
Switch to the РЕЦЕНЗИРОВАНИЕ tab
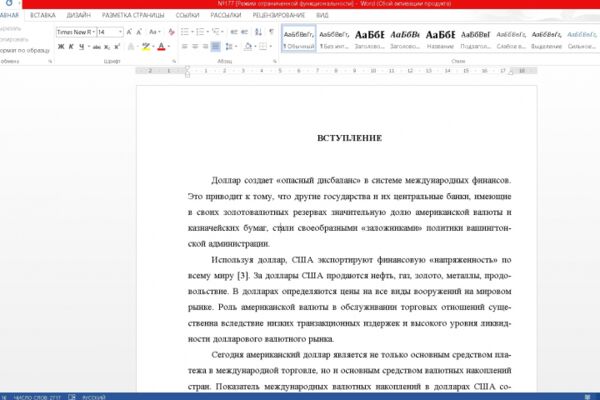[279, 15]
